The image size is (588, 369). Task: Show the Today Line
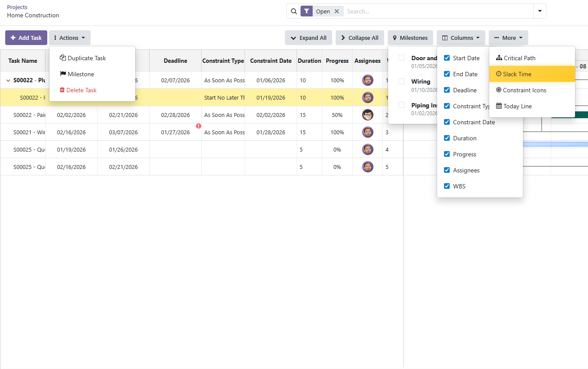[x=517, y=106]
